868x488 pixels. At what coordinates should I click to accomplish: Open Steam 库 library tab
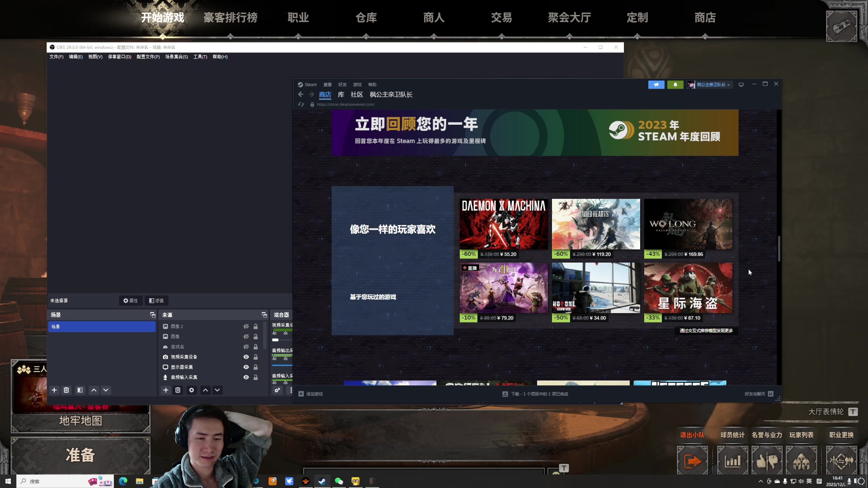point(341,94)
